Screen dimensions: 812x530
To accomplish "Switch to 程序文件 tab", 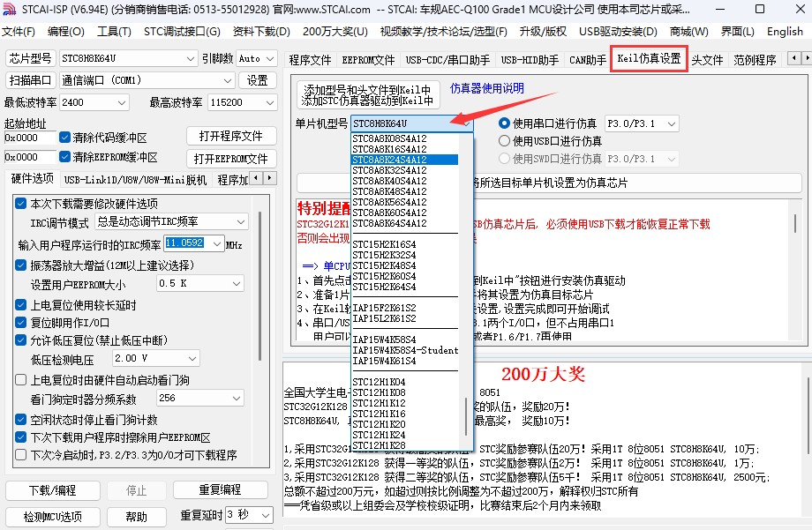I will tap(310, 60).
